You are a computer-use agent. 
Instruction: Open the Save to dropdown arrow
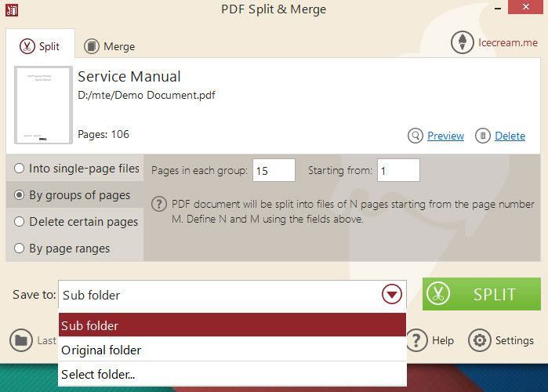(x=392, y=294)
